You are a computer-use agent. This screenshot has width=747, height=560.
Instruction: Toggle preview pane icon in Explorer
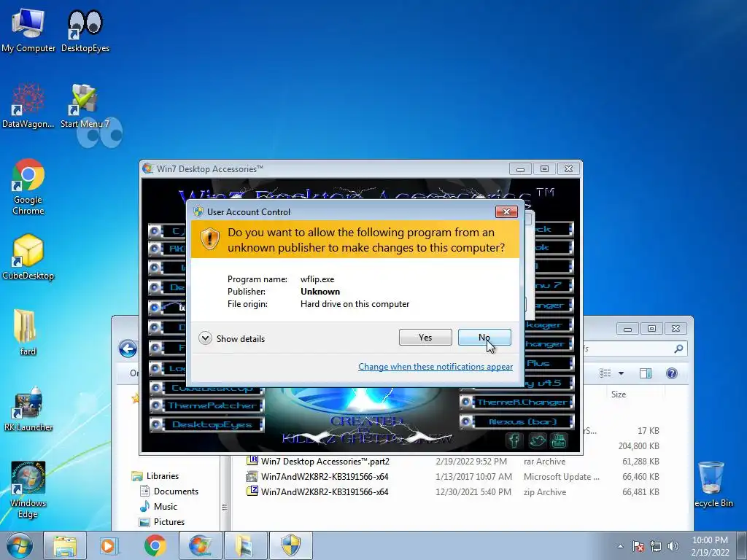[646, 373]
